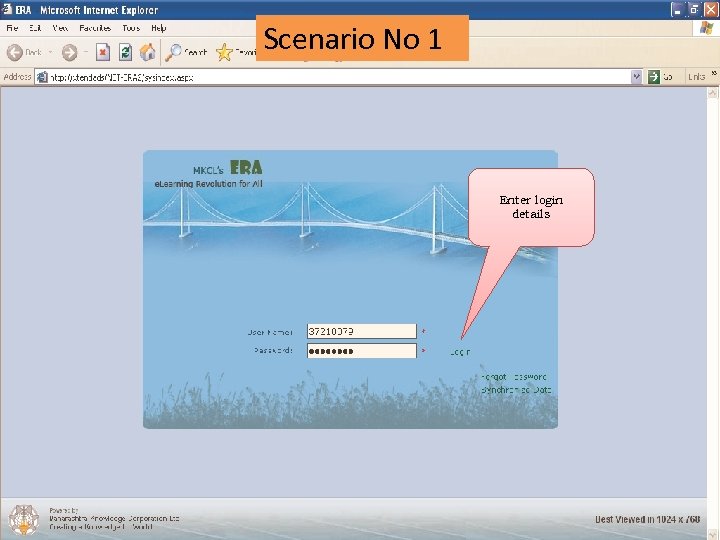This screenshot has width=720, height=540.
Task: Go to Home page via house icon
Action: point(148,52)
